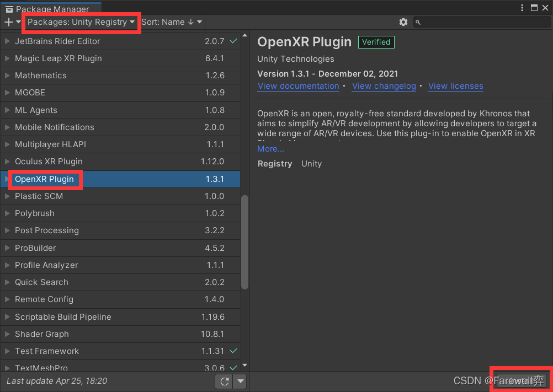Open Package Manager settings gear
Screen dimensions: 553x392
coord(403,22)
